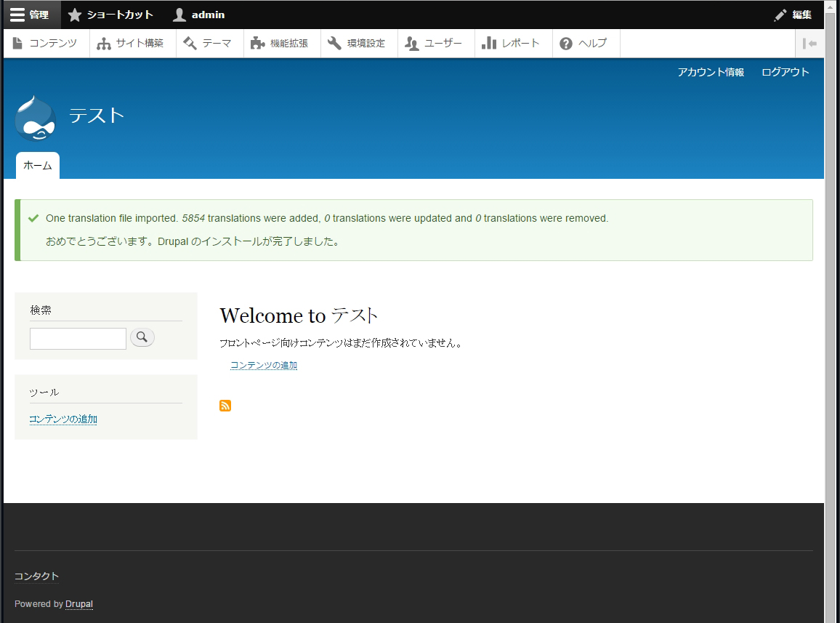840x623 pixels.
Task: Open the サイト構築 structure menu
Action: click(x=132, y=44)
